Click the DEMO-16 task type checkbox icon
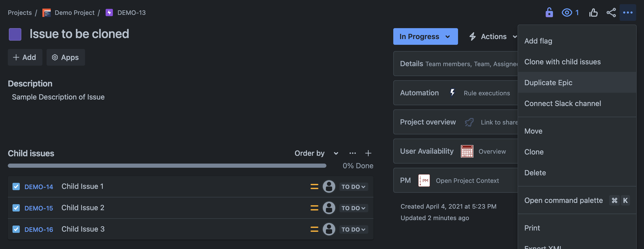 click(16, 229)
